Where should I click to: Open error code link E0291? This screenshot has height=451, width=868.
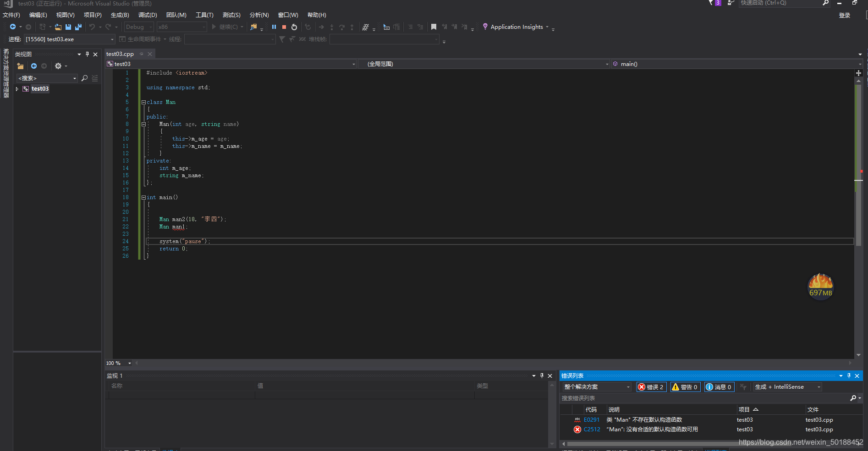(591, 420)
